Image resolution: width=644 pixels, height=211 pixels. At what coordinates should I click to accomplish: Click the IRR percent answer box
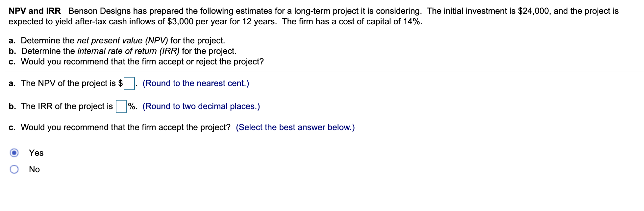pyautogui.click(x=121, y=106)
